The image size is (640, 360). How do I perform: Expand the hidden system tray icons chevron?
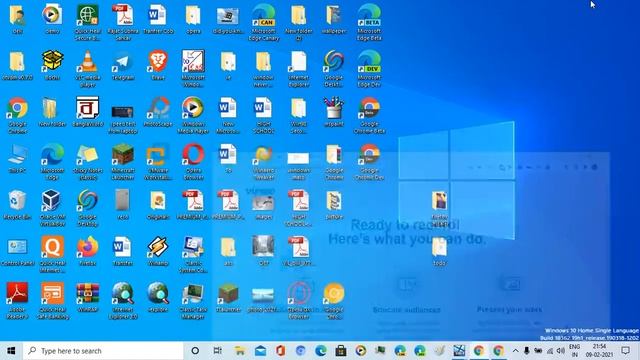(515, 351)
